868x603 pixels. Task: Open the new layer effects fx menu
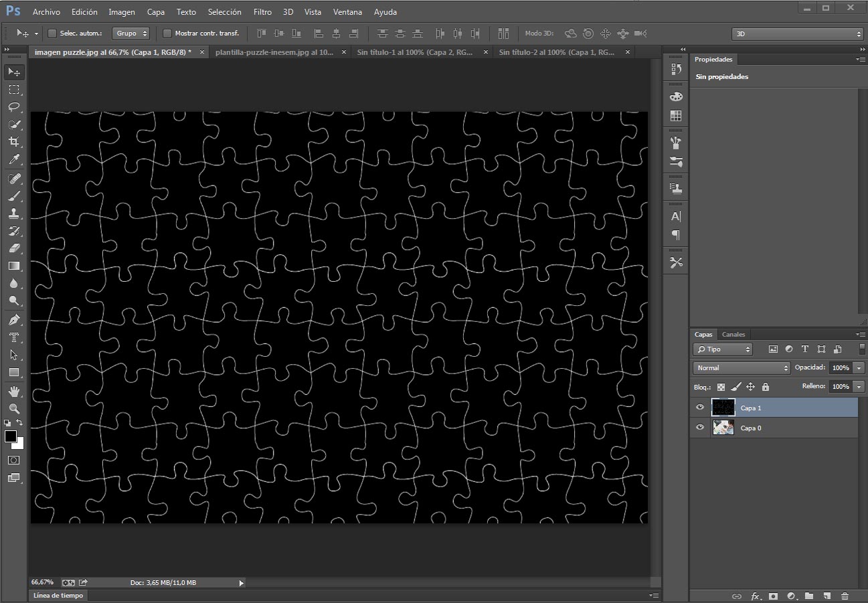pyautogui.click(x=756, y=596)
